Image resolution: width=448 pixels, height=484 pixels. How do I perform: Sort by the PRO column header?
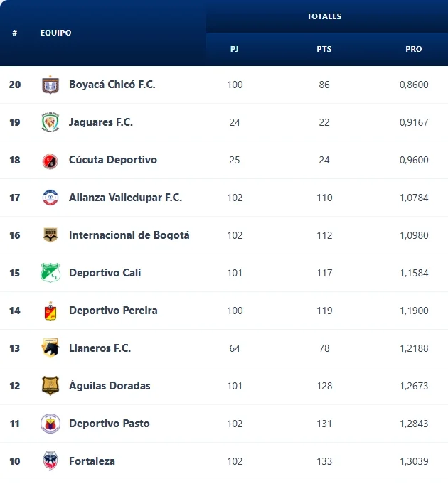(x=414, y=49)
